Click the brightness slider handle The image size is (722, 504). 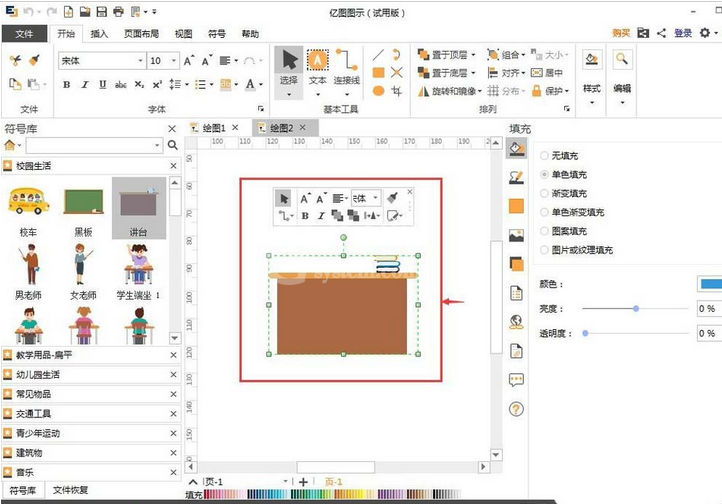(x=636, y=308)
